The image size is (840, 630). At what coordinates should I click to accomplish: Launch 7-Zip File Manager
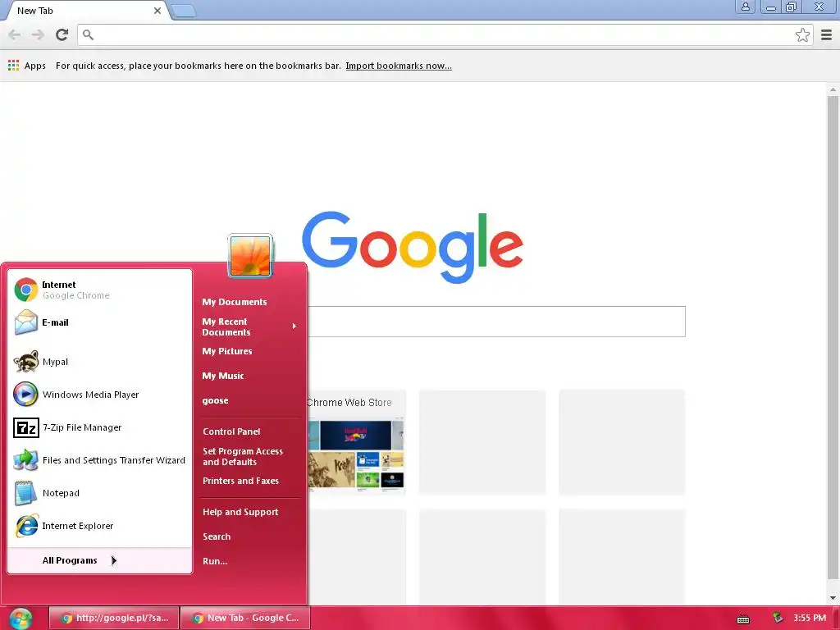point(99,427)
